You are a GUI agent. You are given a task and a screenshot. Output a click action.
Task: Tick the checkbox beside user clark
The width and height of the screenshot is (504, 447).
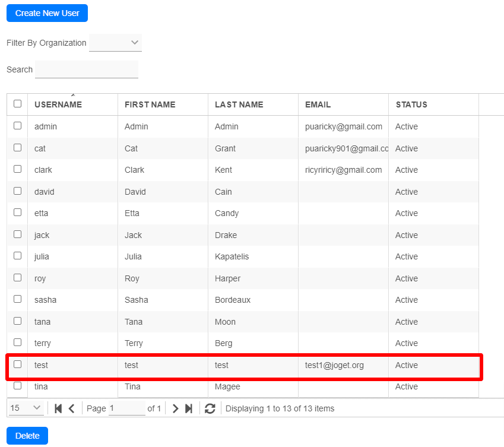[17, 169]
